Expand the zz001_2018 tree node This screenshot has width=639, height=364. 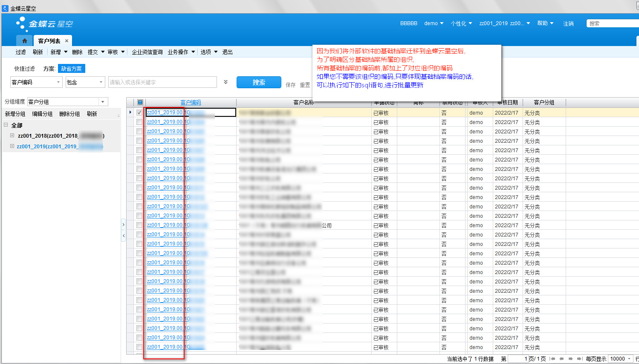12,136
